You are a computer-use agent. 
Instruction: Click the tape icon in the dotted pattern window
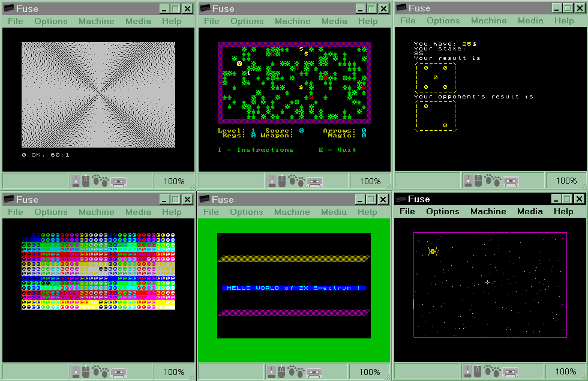118,181
